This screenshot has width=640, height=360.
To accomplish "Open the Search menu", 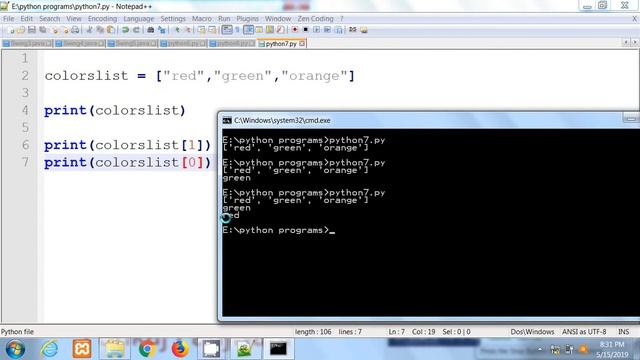I will 49,19.
